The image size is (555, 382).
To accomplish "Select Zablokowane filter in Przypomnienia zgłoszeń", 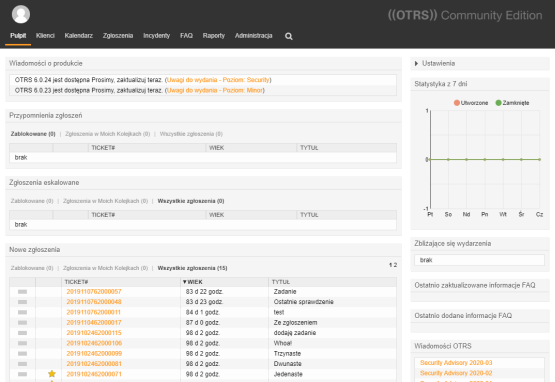I will click(x=33, y=134).
